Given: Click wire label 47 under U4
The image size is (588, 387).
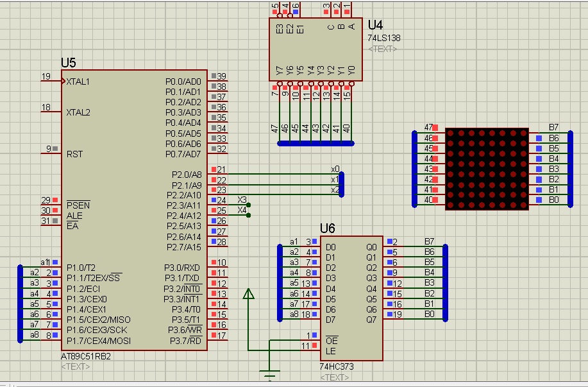Looking at the screenshot, I should [275, 129].
